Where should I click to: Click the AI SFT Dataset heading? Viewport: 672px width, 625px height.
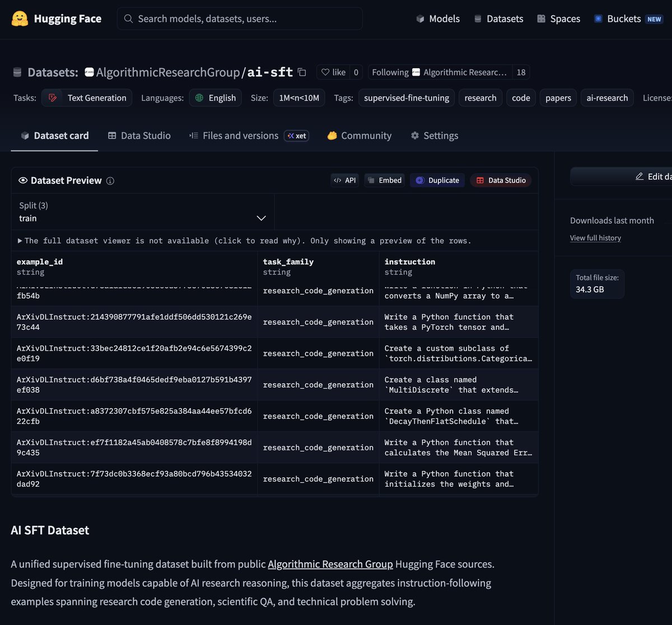[x=50, y=530]
